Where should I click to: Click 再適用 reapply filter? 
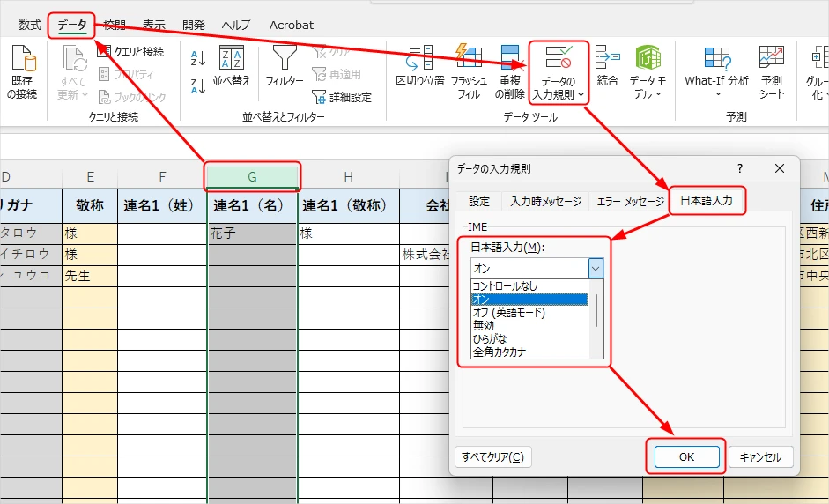(x=337, y=74)
